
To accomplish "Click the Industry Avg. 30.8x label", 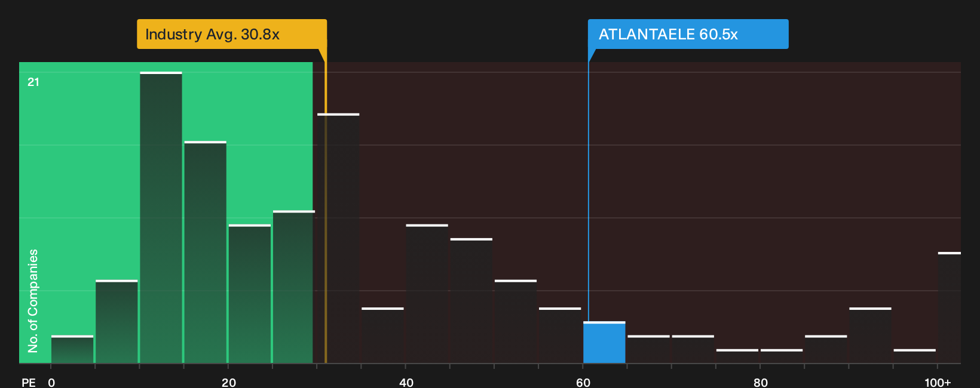I will coord(232,34).
